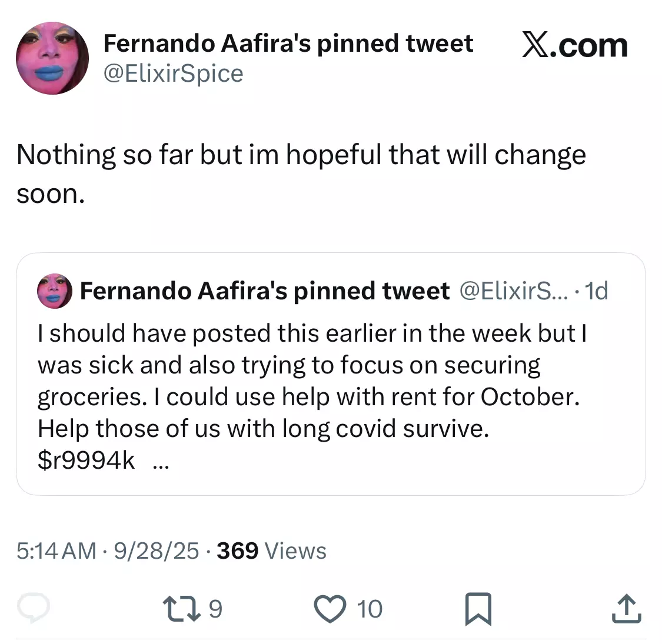Image resolution: width=662 pixels, height=644 pixels.
Task: Bookmark this tweet
Action: point(478,609)
